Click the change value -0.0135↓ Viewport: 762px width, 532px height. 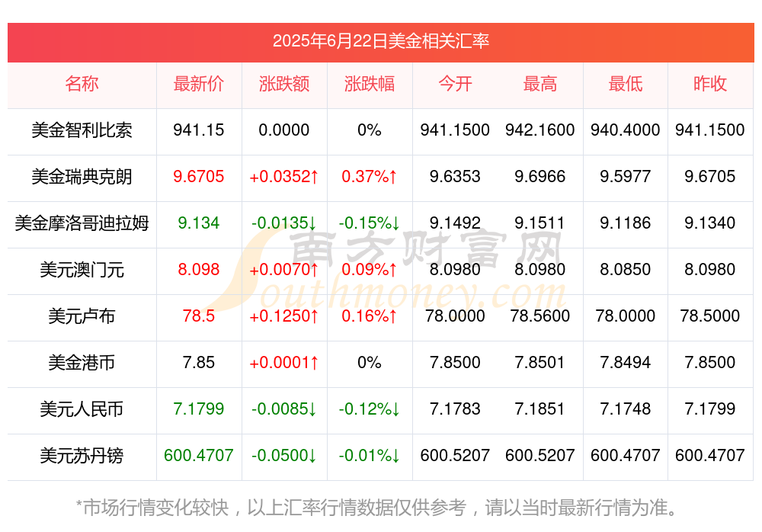(283, 223)
